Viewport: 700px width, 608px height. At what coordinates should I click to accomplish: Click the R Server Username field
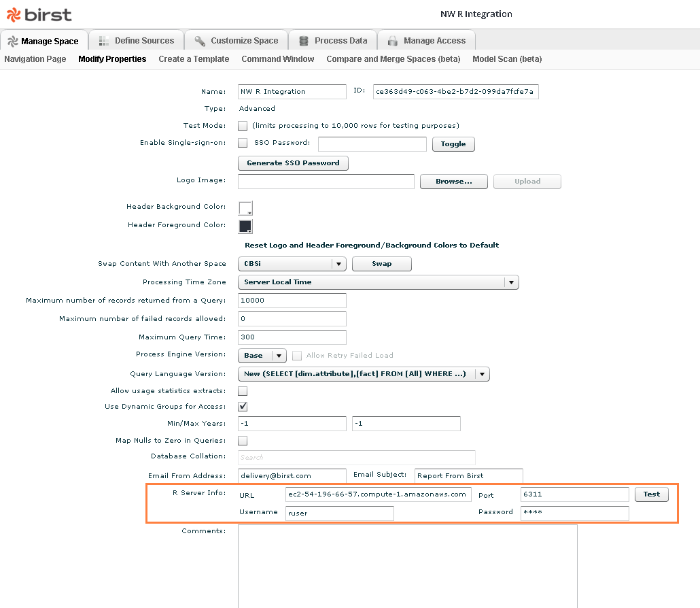(340, 513)
